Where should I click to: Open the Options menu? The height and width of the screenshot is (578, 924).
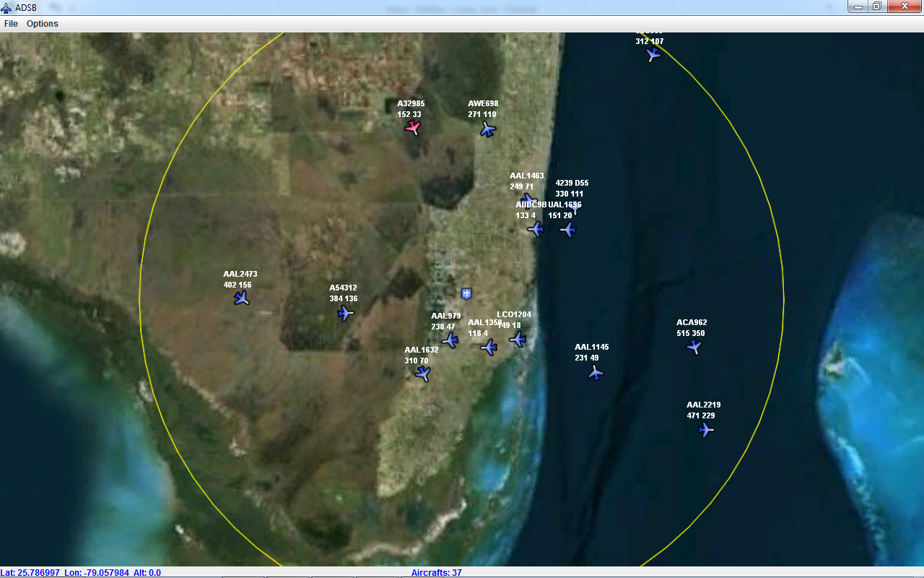coord(43,24)
